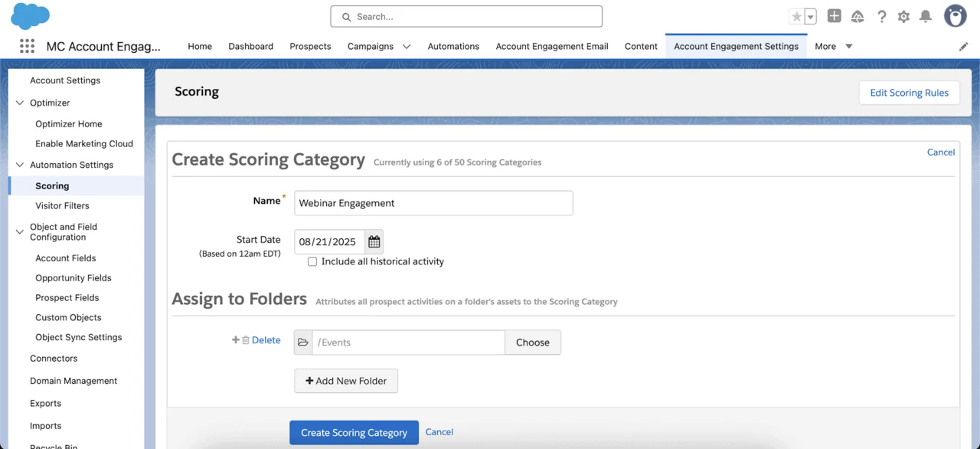The width and height of the screenshot is (980, 449).
Task: Open Visitor Filters in sidebar
Action: coord(62,206)
